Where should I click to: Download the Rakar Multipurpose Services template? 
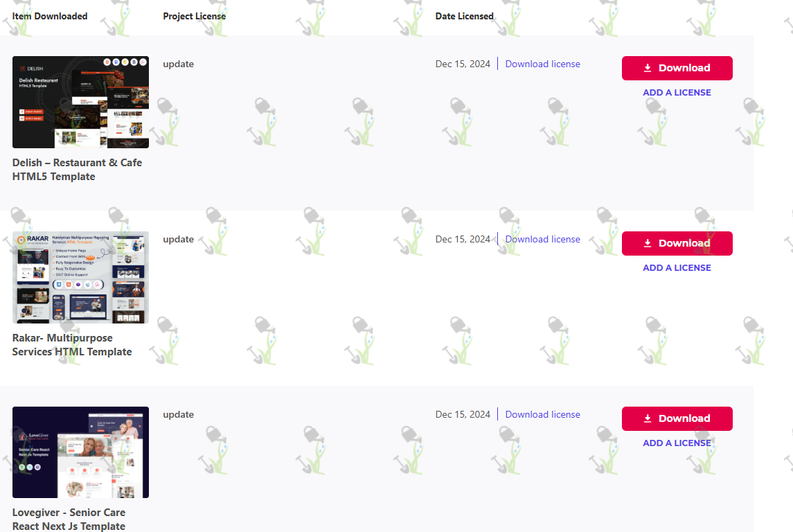(x=677, y=243)
